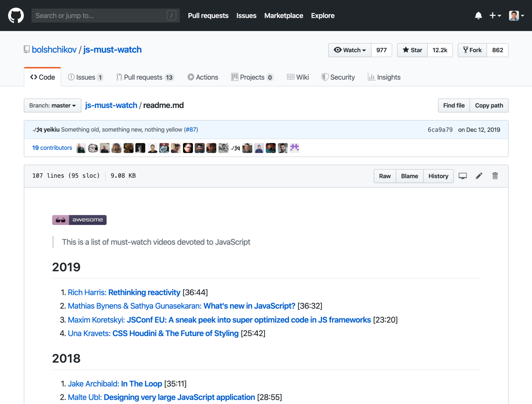Open the notifications bell

tap(478, 16)
